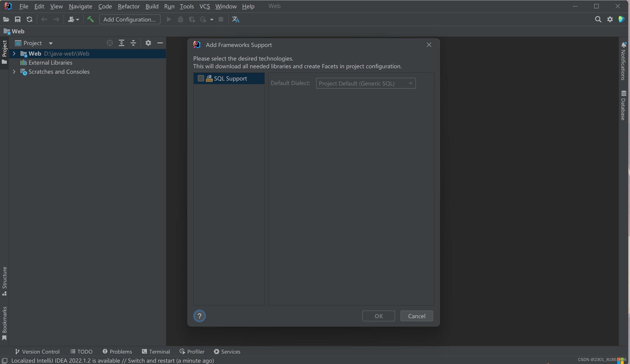Click the Build Project hammer icon

[x=90, y=19]
